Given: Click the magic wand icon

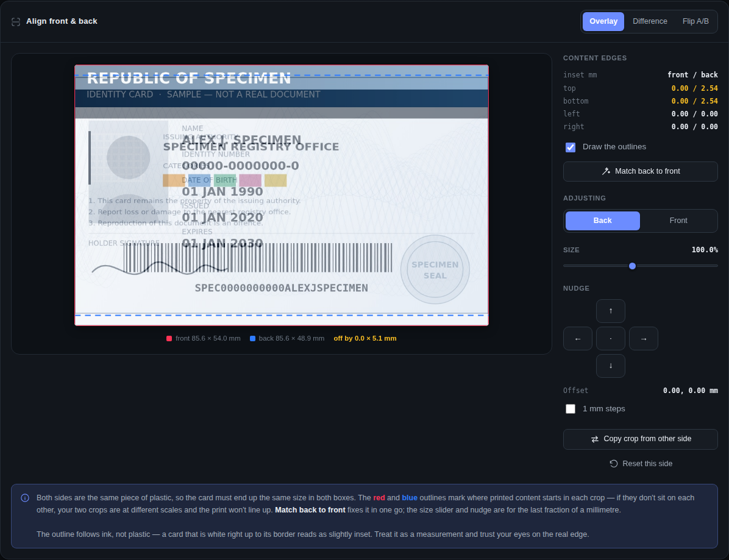Looking at the screenshot, I should (606, 171).
